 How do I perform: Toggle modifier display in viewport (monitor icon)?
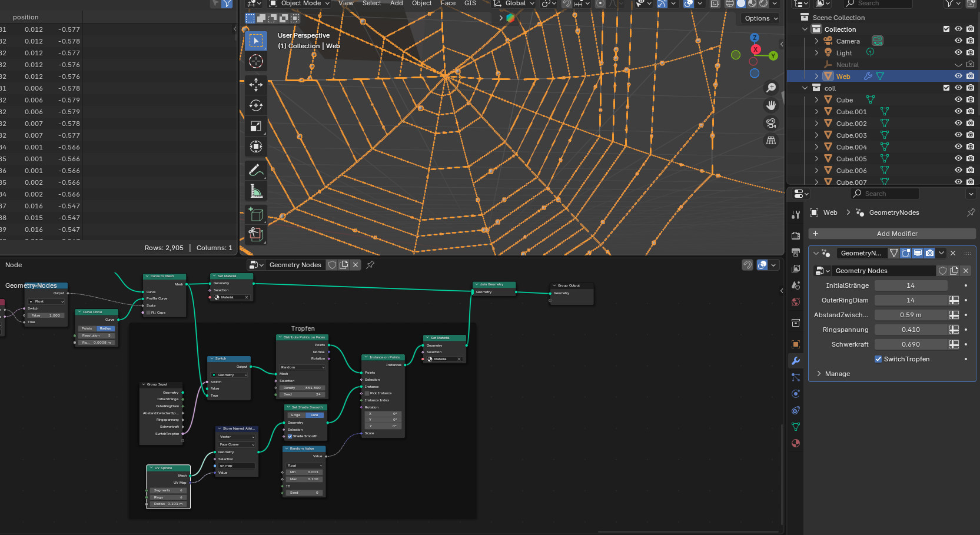918,253
